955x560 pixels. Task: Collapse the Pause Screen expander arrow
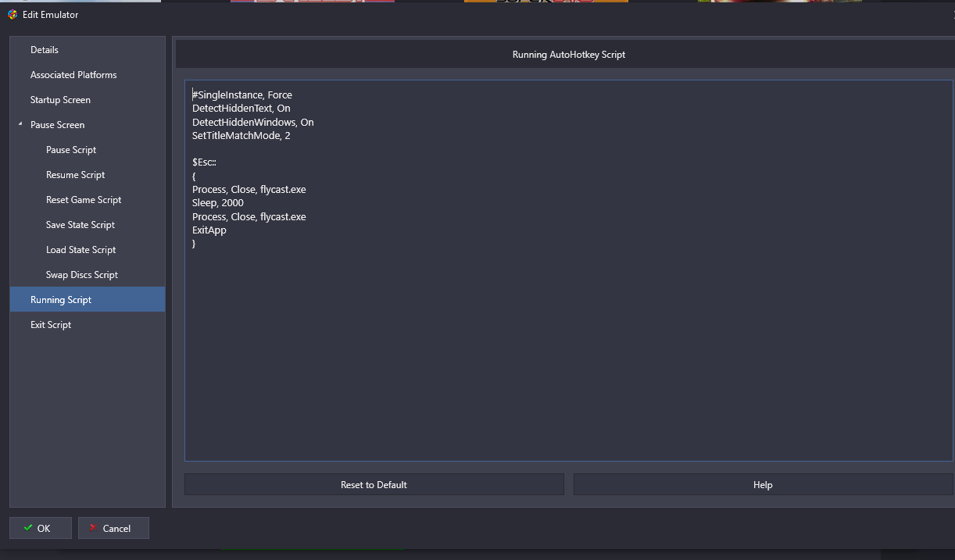[20, 124]
